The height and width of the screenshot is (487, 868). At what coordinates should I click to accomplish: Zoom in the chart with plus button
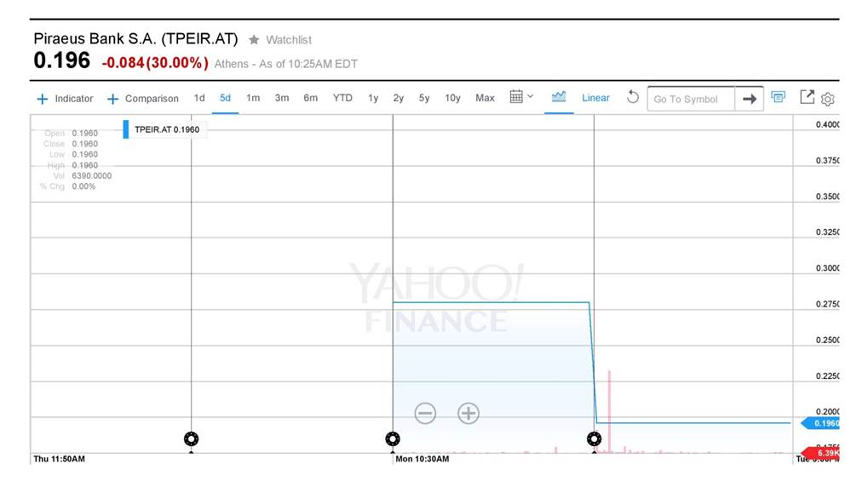click(x=468, y=414)
